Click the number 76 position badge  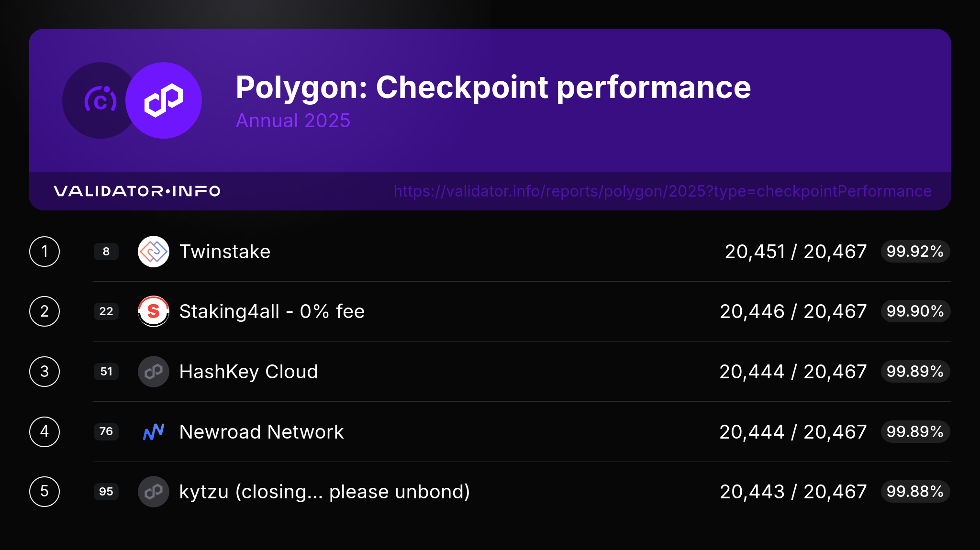[106, 432]
